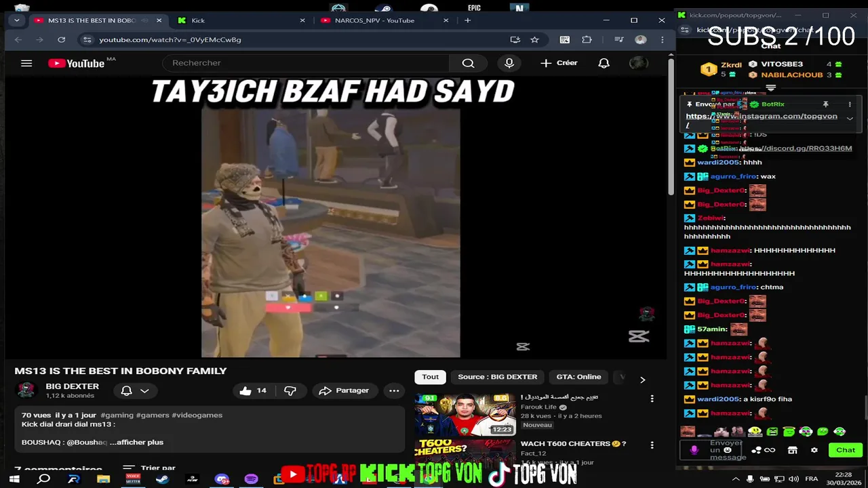Open Spotify from the taskbar
This screenshot has width=868, height=488.
pyautogui.click(x=251, y=479)
